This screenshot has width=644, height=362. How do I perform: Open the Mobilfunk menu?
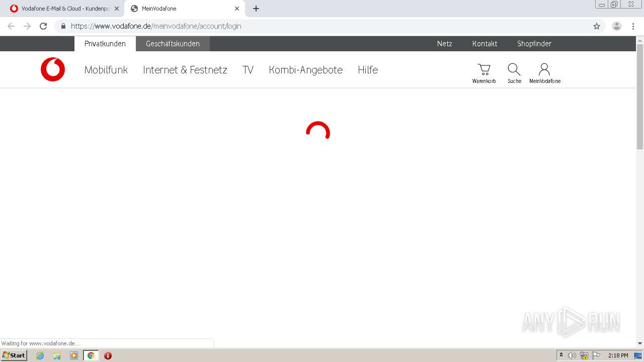(106, 70)
